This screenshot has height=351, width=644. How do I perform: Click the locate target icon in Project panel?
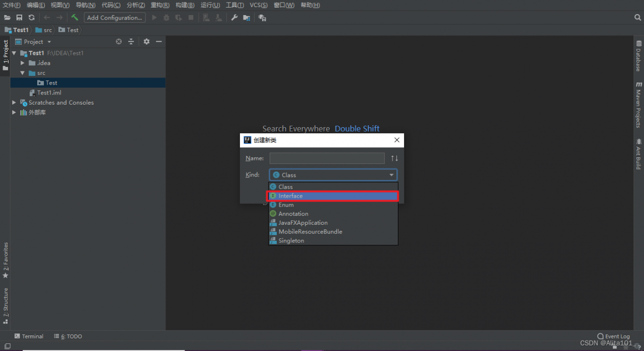[x=119, y=42]
